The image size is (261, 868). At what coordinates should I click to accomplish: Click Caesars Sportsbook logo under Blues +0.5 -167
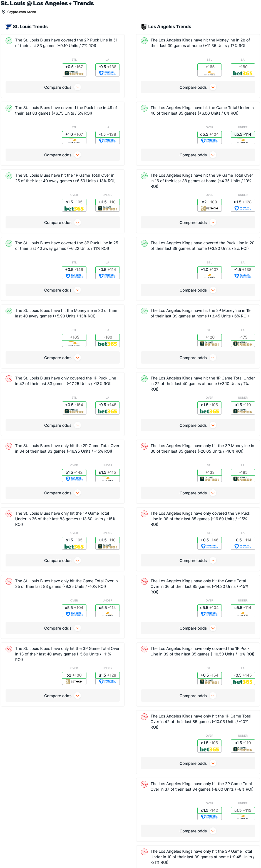(74, 73)
